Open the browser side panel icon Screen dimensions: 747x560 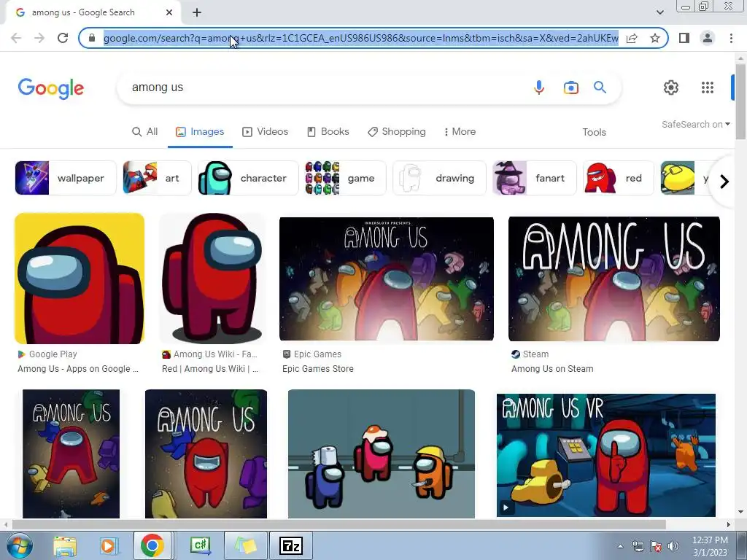tap(684, 38)
